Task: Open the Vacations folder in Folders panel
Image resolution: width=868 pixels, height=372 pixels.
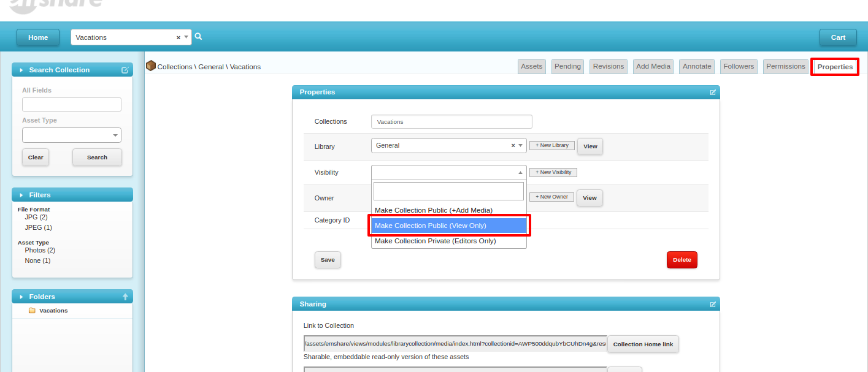Action: [x=53, y=311]
